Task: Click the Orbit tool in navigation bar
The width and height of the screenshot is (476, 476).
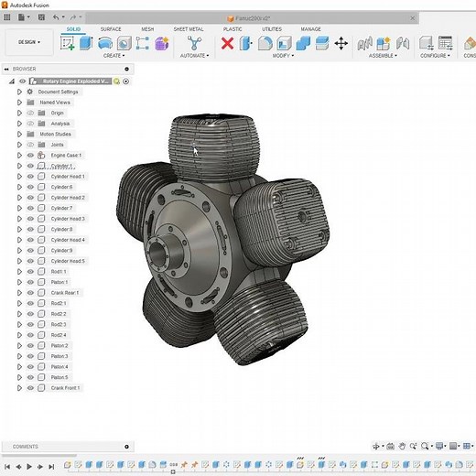Action: [376, 446]
